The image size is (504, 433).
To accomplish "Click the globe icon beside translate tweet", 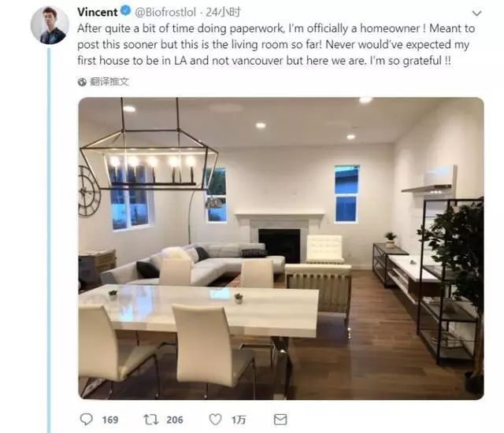I will click(x=82, y=82).
